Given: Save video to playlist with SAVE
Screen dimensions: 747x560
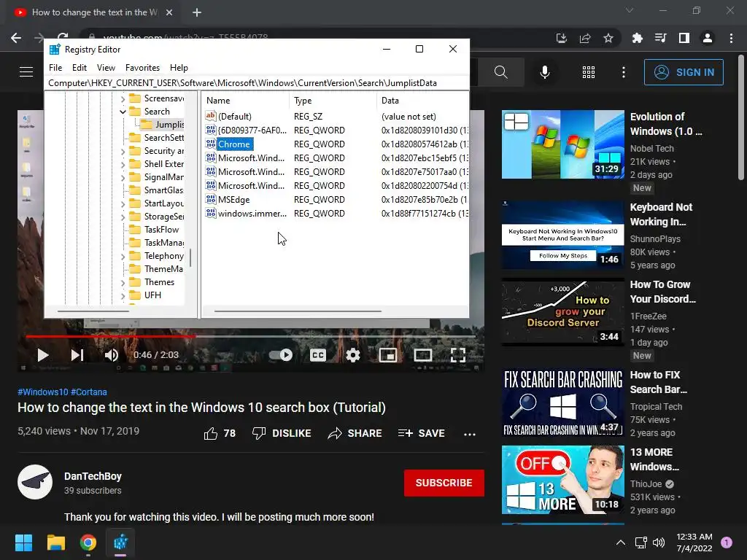Looking at the screenshot, I should pos(422,433).
